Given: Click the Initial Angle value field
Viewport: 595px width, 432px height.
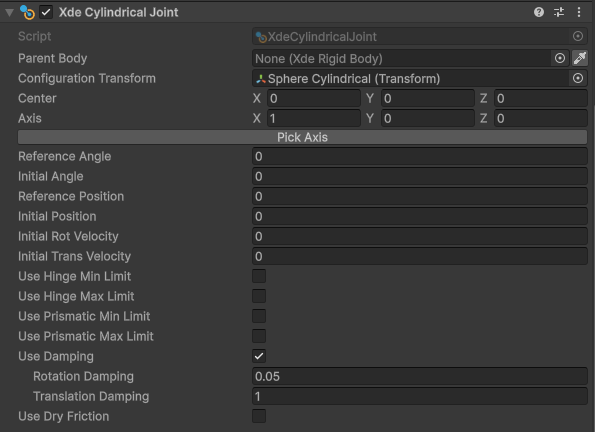Looking at the screenshot, I should point(420,177).
